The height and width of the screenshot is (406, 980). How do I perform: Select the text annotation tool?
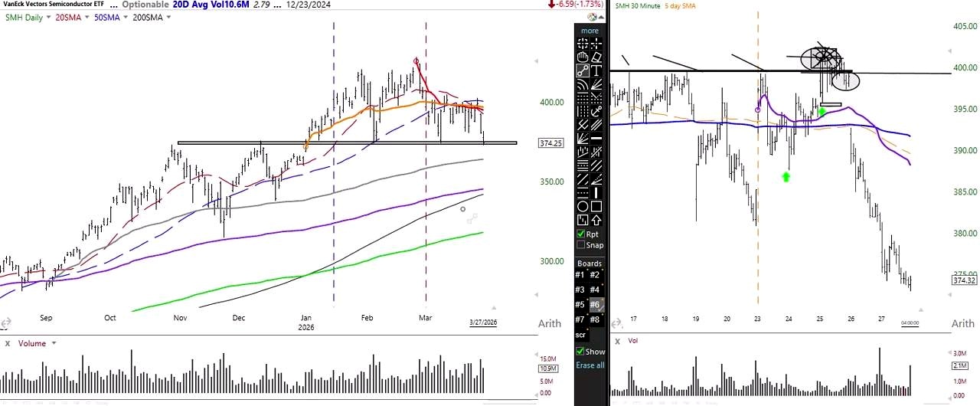point(596,70)
